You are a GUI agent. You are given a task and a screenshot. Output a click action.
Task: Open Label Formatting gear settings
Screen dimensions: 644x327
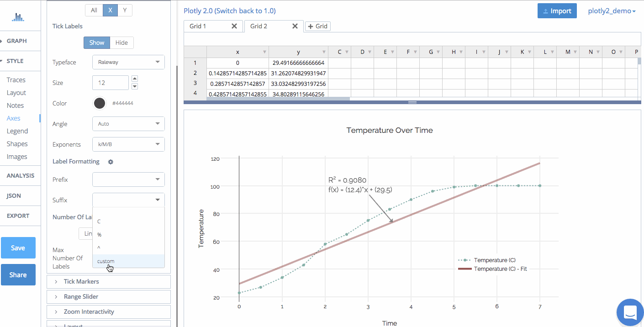pyautogui.click(x=111, y=162)
